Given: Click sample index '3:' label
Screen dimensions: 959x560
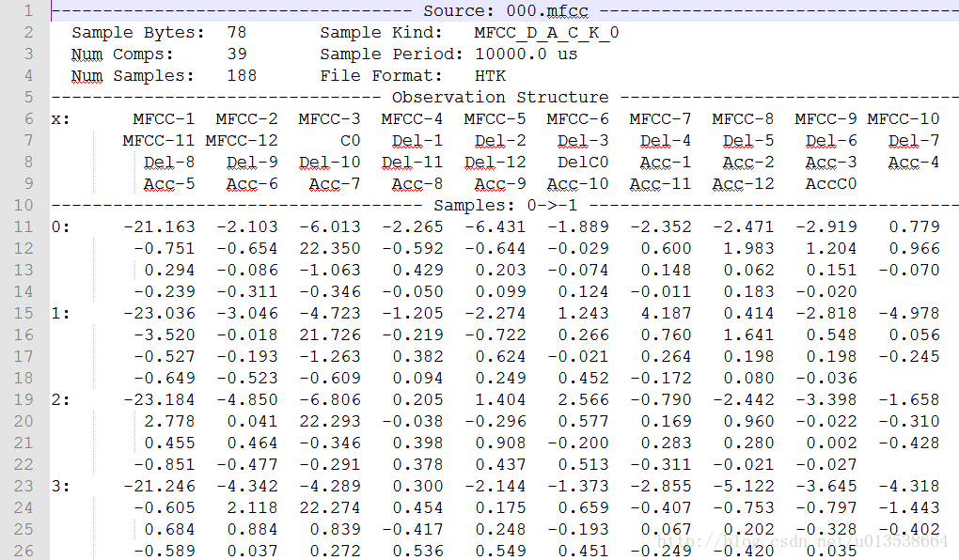Looking at the screenshot, I should coord(60,487).
